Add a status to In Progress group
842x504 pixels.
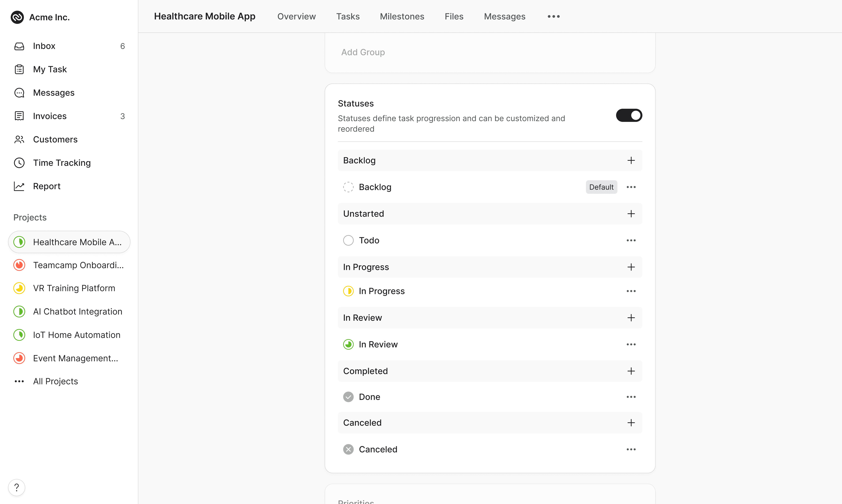[x=631, y=267]
